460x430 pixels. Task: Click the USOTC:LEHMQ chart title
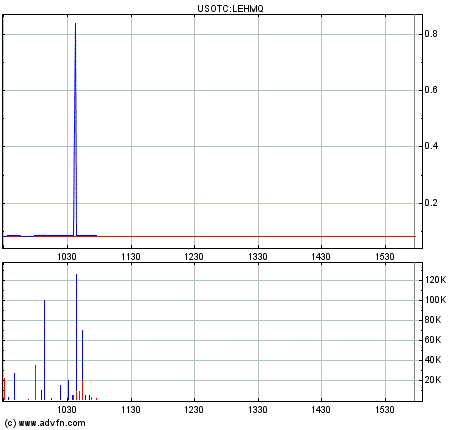tap(230, 9)
